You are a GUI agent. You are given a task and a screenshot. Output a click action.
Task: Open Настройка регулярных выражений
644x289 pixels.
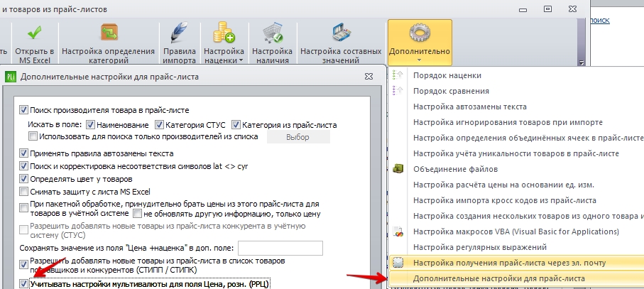click(x=480, y=247)
